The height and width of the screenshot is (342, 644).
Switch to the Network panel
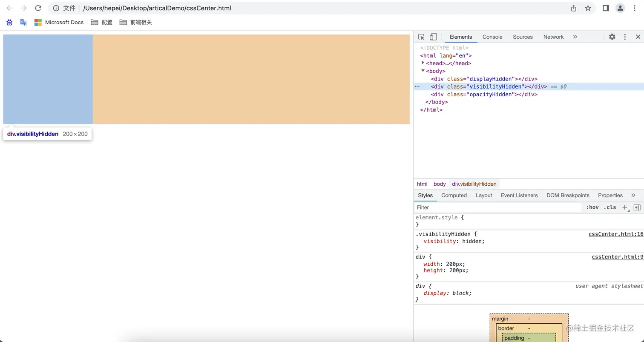coord(553,37)
